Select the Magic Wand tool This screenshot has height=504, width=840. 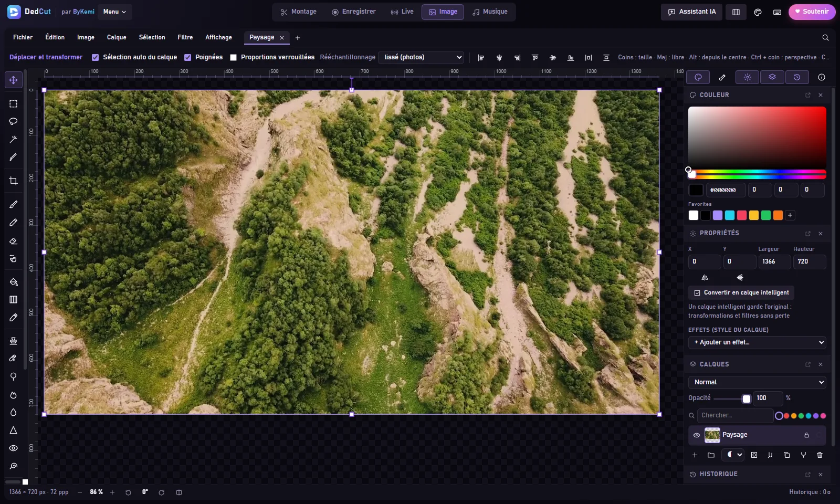click(x=13, y=139)
